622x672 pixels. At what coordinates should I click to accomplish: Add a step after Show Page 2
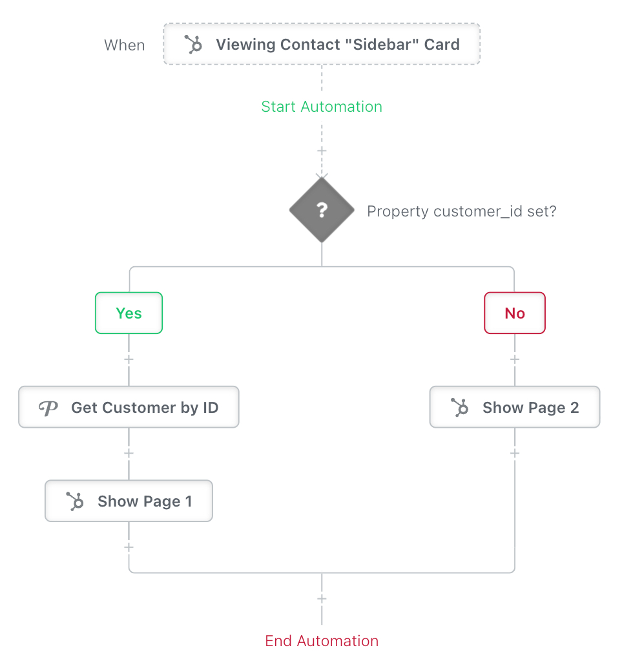(515, 454)
